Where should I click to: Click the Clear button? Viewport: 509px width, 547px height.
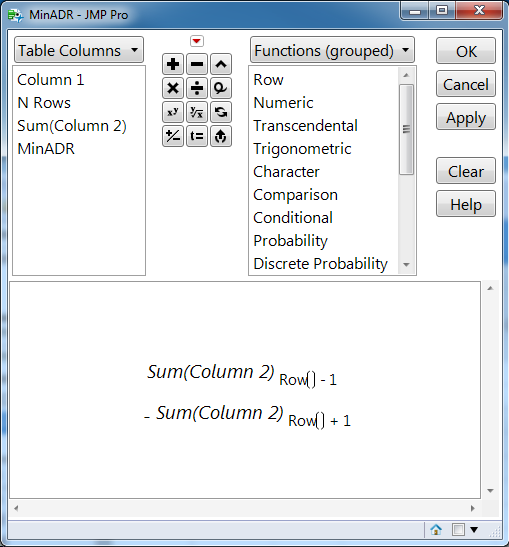coord(466,171)
